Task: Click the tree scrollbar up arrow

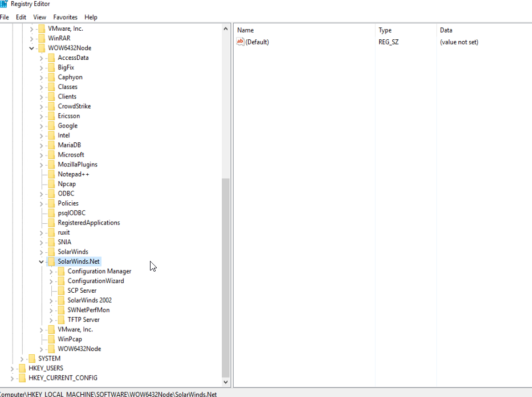Action: point(226,29)
